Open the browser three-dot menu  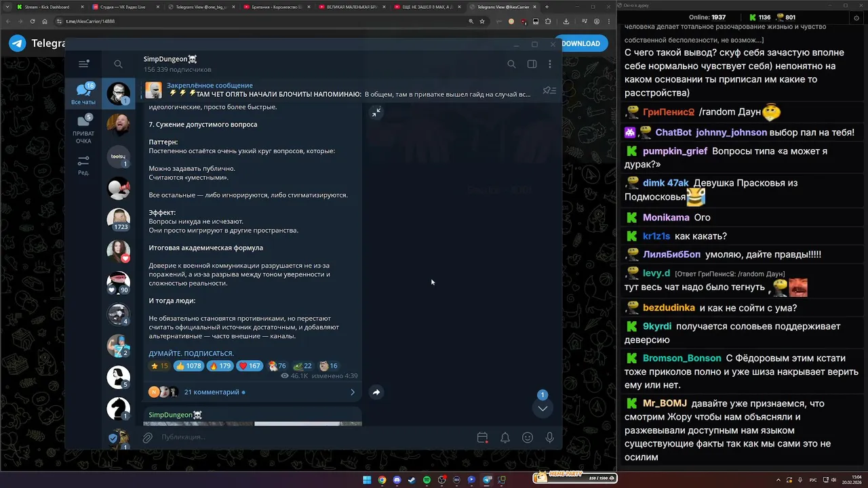click(x=608, y=21)
